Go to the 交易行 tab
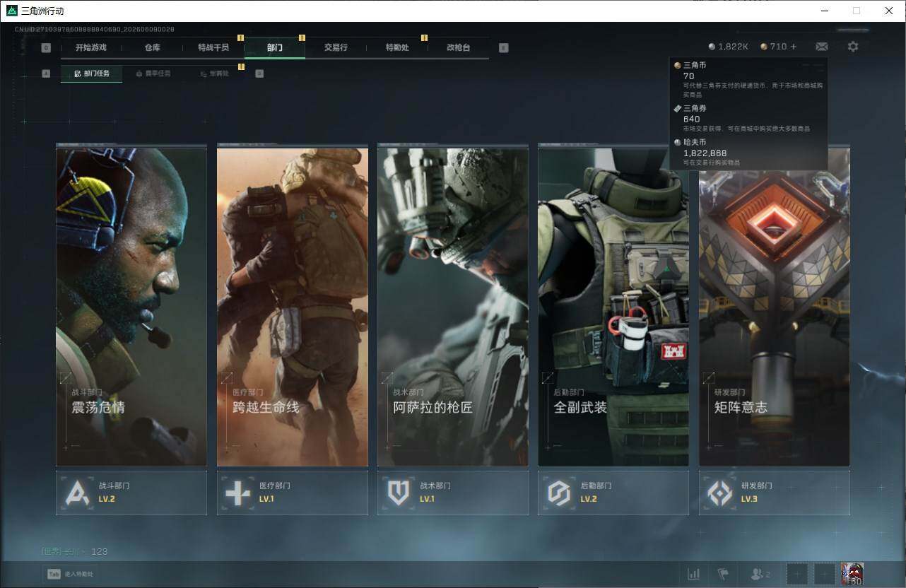Image resolution: width=906 pixels, height=588 pixels. tap(336, 47)
